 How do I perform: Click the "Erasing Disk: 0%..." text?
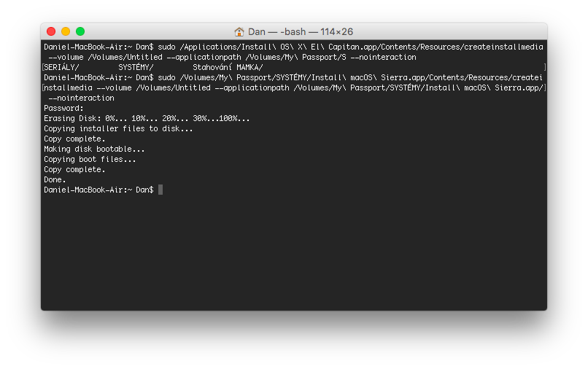(x=79, y=118)
